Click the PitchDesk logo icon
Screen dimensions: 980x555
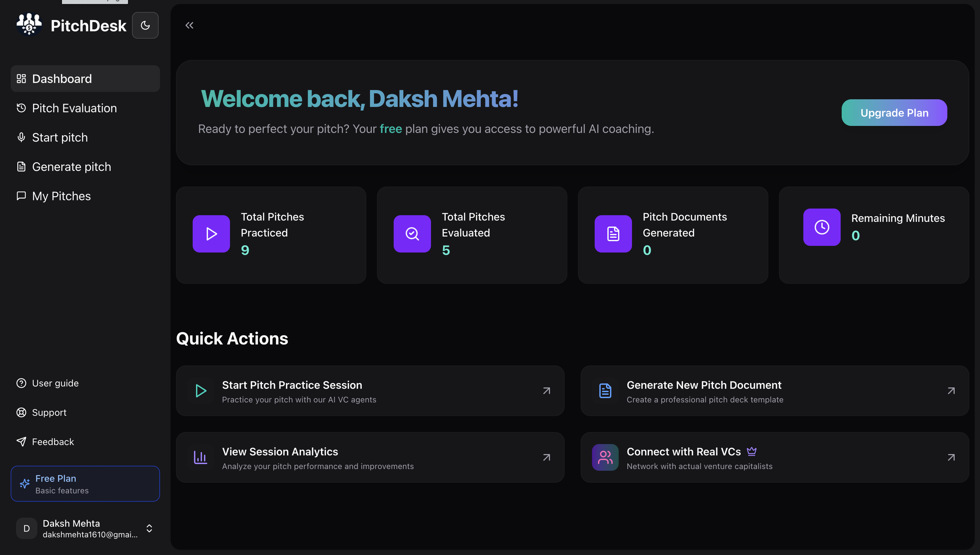pos(29,24)
